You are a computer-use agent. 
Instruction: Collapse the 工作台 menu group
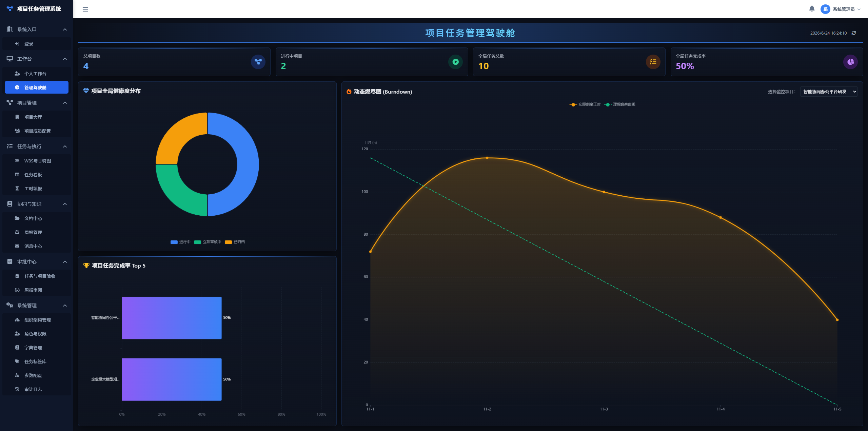[x=37, y=59]
